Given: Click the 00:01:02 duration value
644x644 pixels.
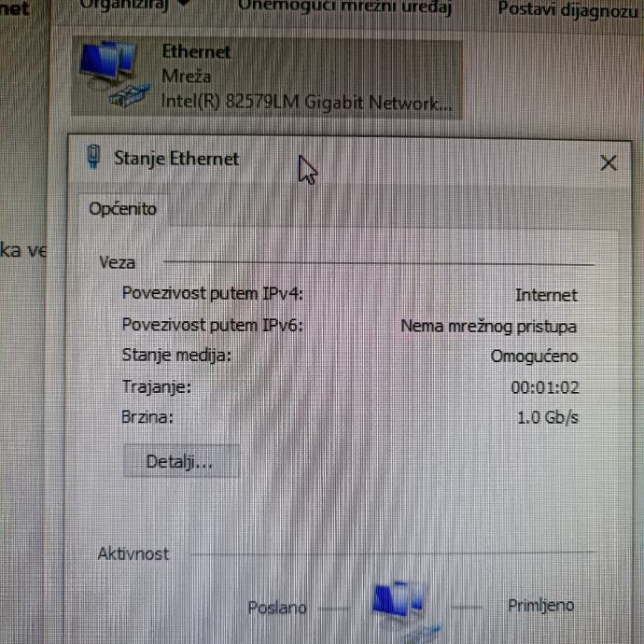Looking at the screenshot, I should pyautogui.click(x=545, y=387).
